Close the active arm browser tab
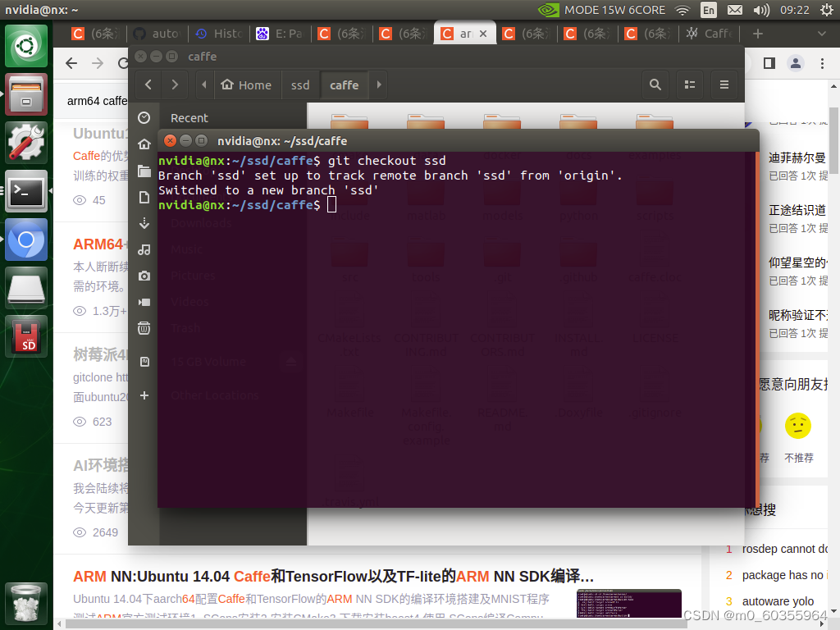 (483, 34)
